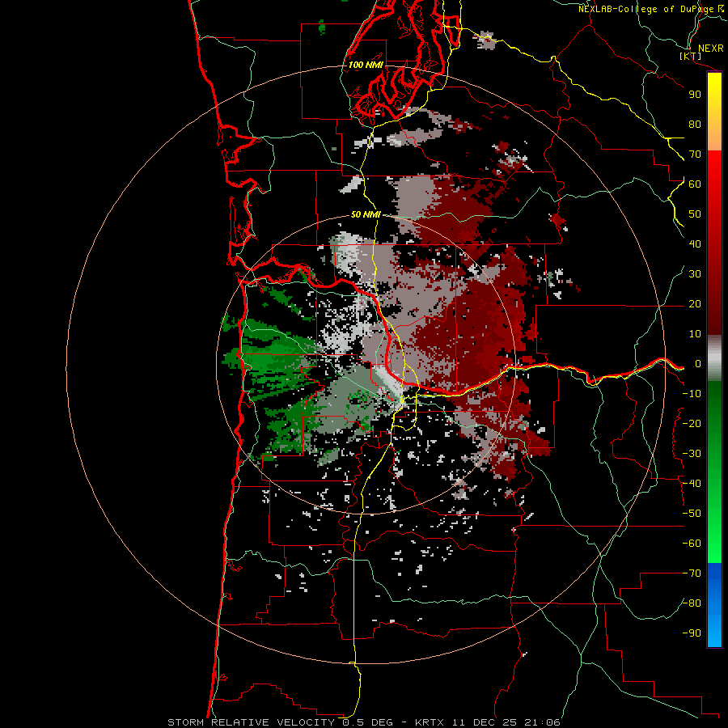Click the "[KT]" units label

pos(691,57)
